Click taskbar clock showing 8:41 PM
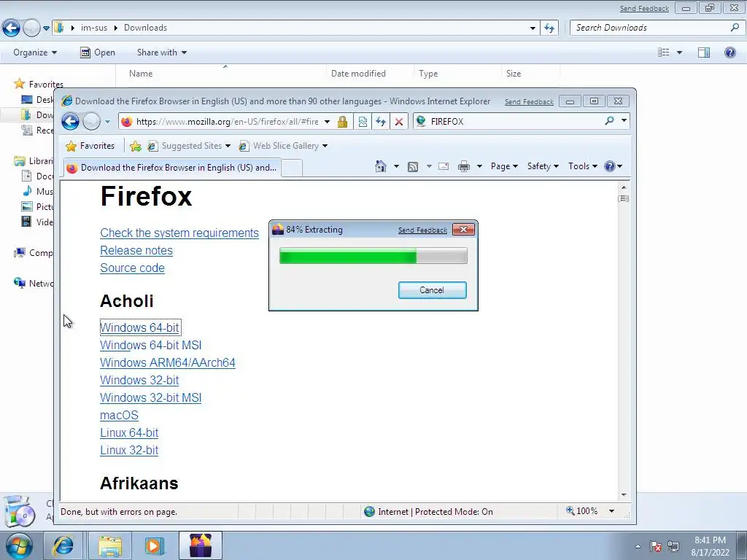Screen dimensions: 747x560 [710, 546]
